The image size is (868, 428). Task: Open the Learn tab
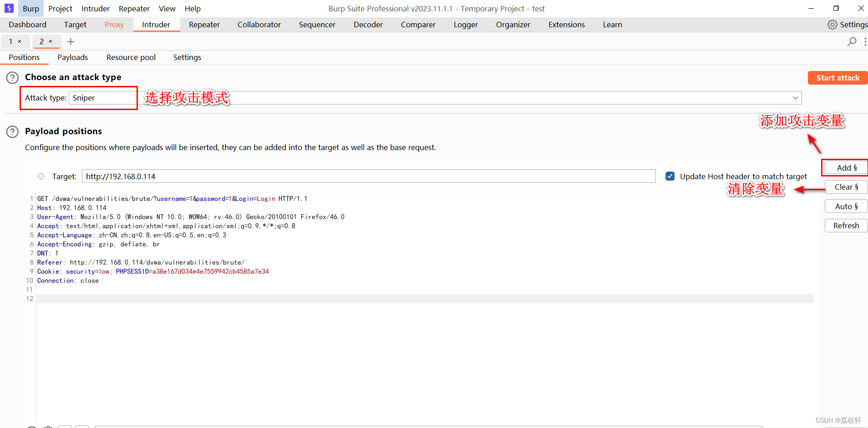pyautogui.click(x=612, y=25)
